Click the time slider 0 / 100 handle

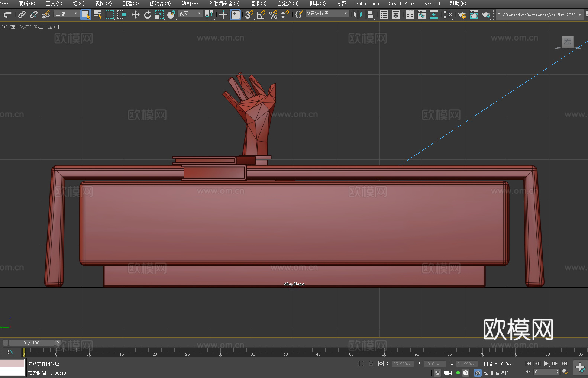click(32, 343)
